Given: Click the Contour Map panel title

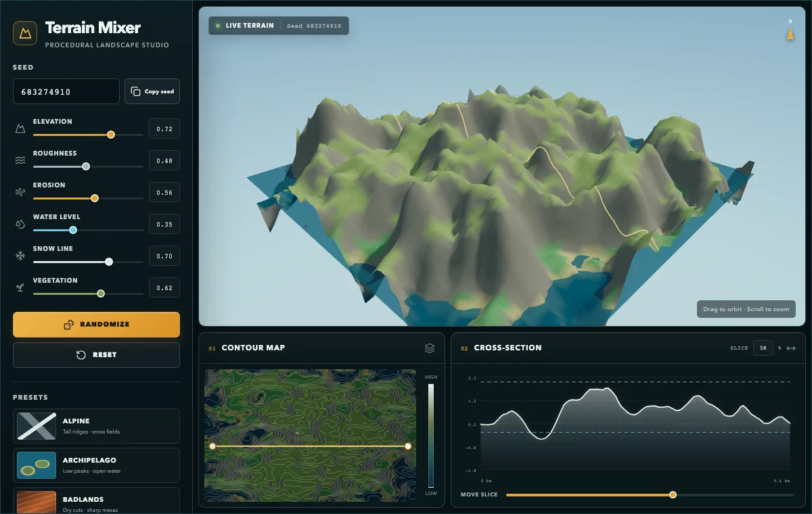Looking at the screenshot, I should pos(253,348).
